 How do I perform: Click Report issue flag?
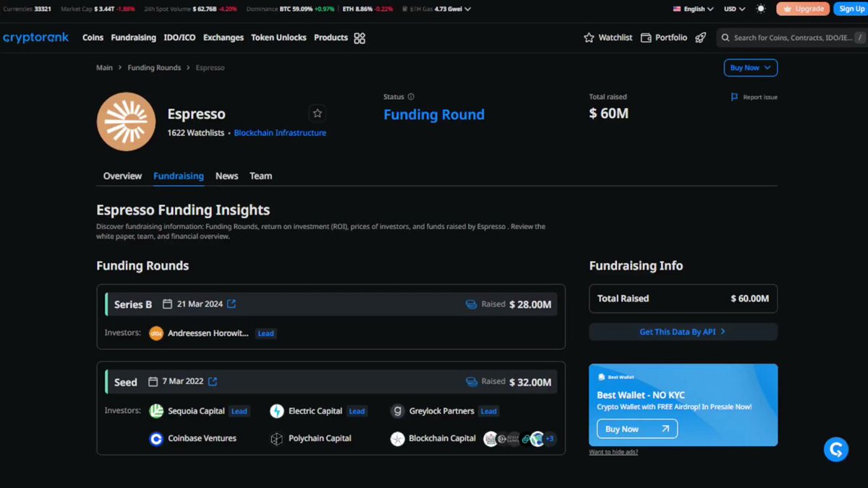point(754,97)
